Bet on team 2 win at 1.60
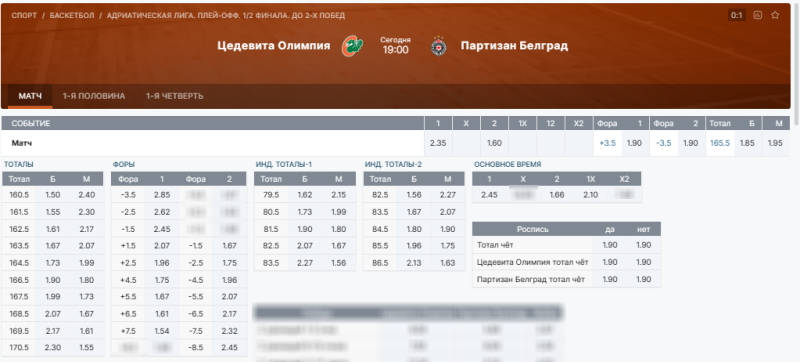 [494, 143]
